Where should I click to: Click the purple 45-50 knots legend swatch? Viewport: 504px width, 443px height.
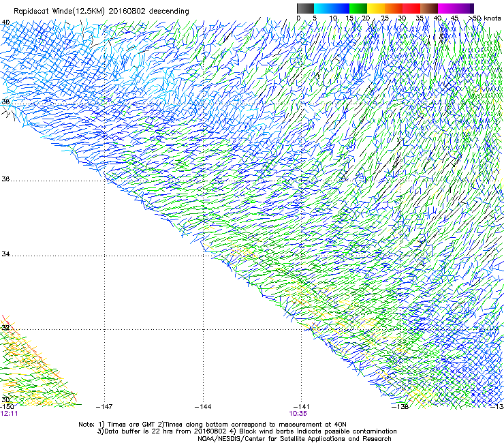click(464, 8)
